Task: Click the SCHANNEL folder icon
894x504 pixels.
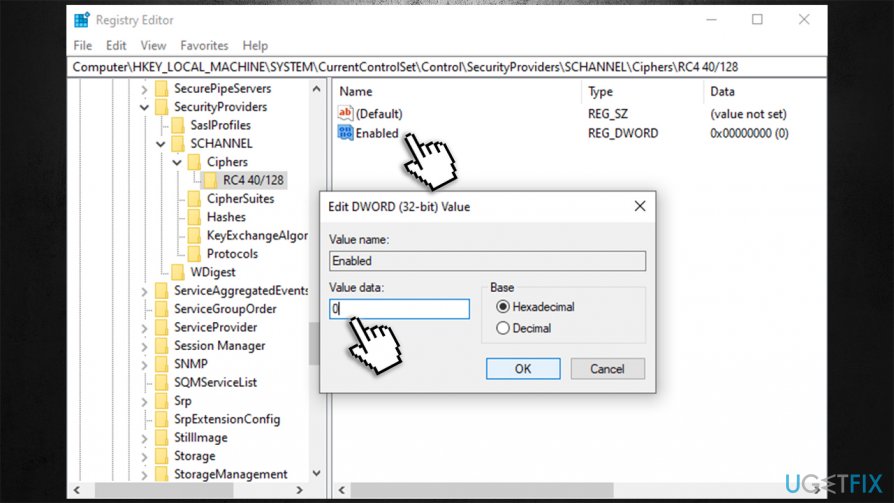Action: pyautogui.click(x=178, y=143)
